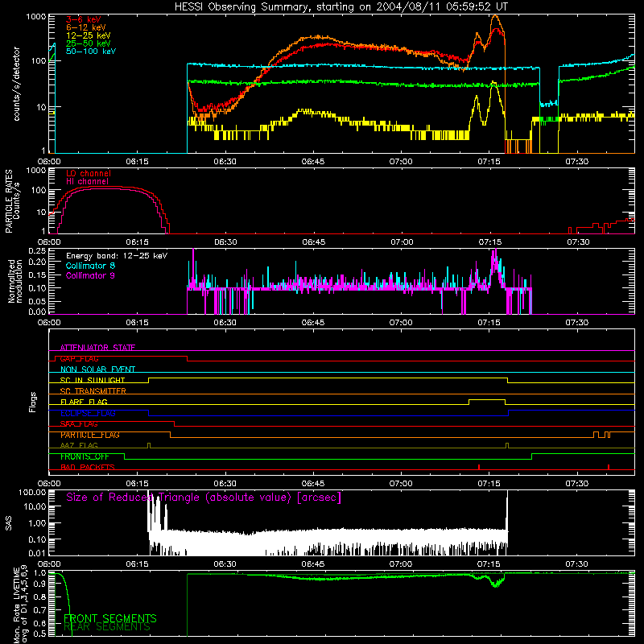
Task: Click the '06:45' tick under the count-rate panel
Action: (x=313, y=162)
